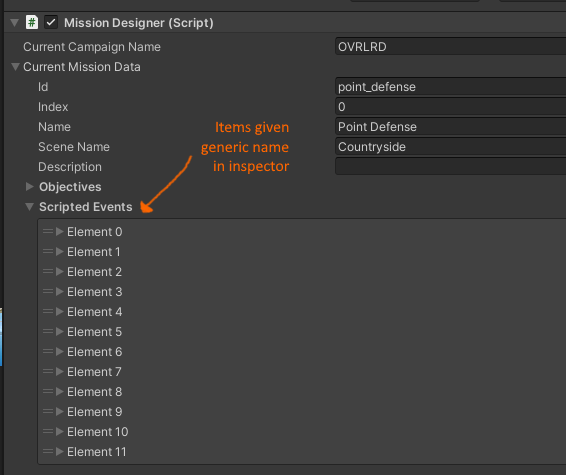Grab the drag handle of Element 8
The width and height of the screenshot is (566, 475).
(x=48, y=391)
